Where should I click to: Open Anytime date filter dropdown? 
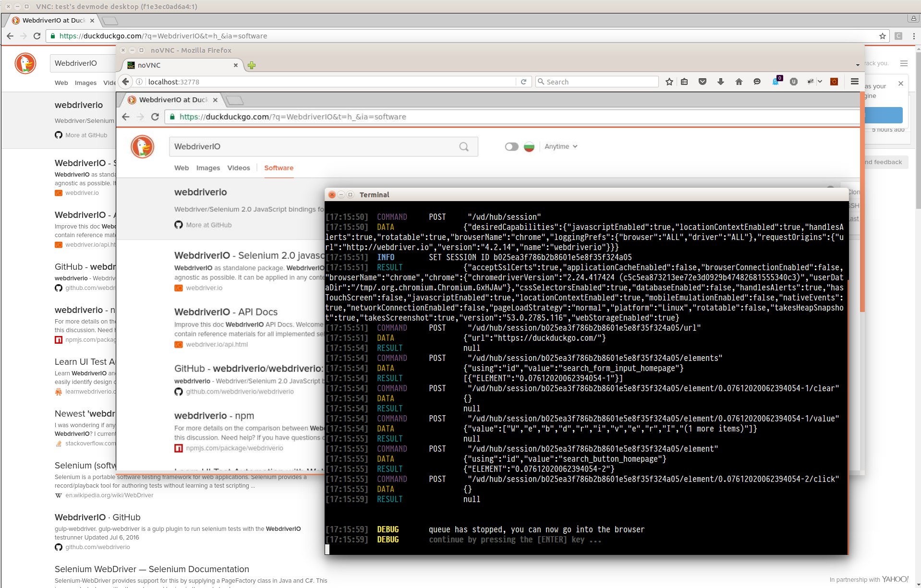561,146
